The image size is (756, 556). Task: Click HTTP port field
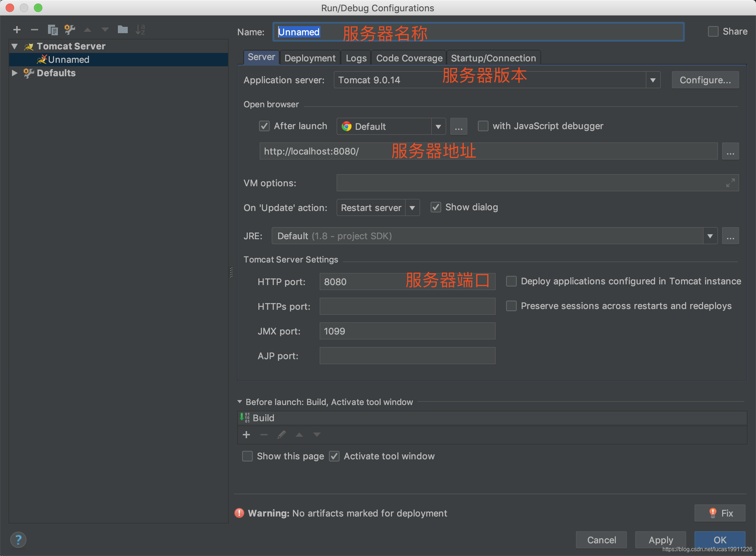(x=407, y=282)
